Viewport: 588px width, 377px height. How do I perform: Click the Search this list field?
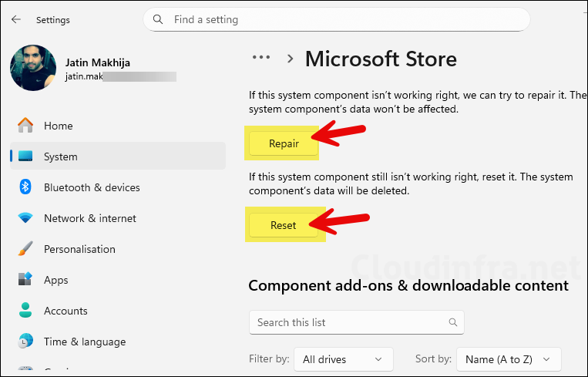click(356, 322)
